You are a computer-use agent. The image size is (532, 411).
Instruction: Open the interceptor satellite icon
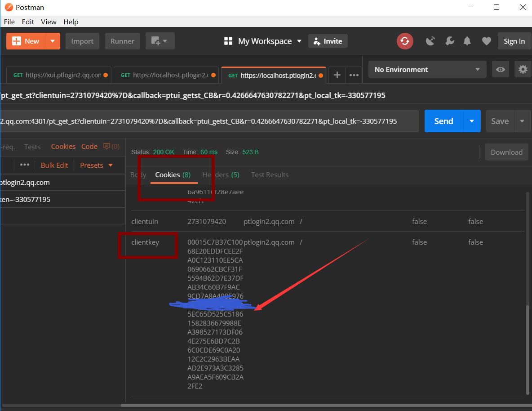click(430, 41)
